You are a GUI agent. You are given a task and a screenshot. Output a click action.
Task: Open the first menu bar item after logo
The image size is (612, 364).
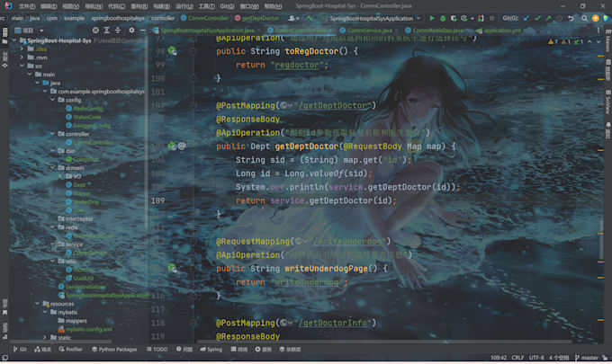(26, 6)
